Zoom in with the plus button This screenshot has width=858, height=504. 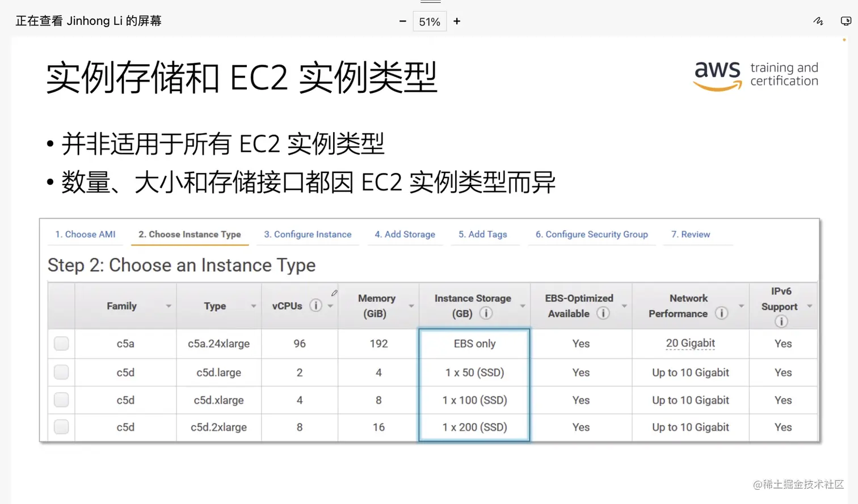[457, 22]
